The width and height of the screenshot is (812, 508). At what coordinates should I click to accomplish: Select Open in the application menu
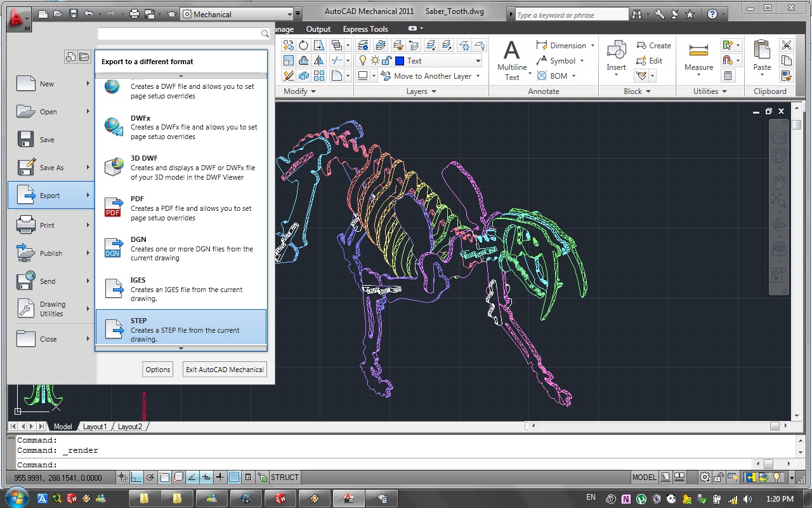click(52, 112)
